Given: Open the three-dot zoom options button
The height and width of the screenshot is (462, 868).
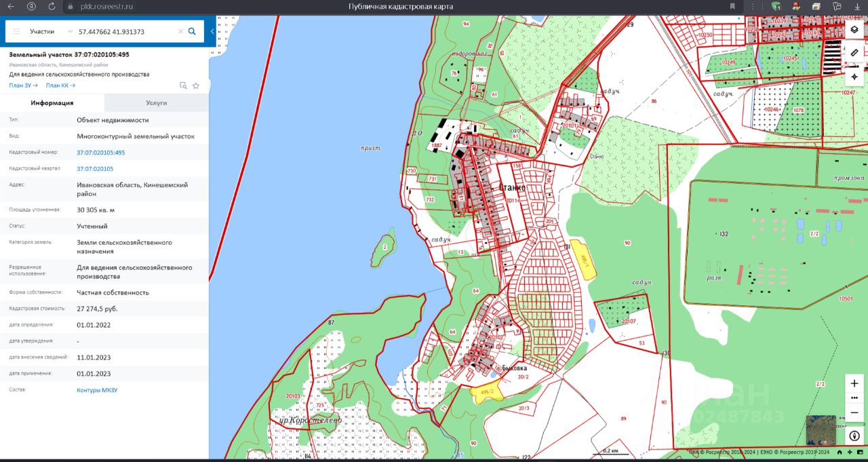Looking at the screenshot, I should tap(854, 398).
